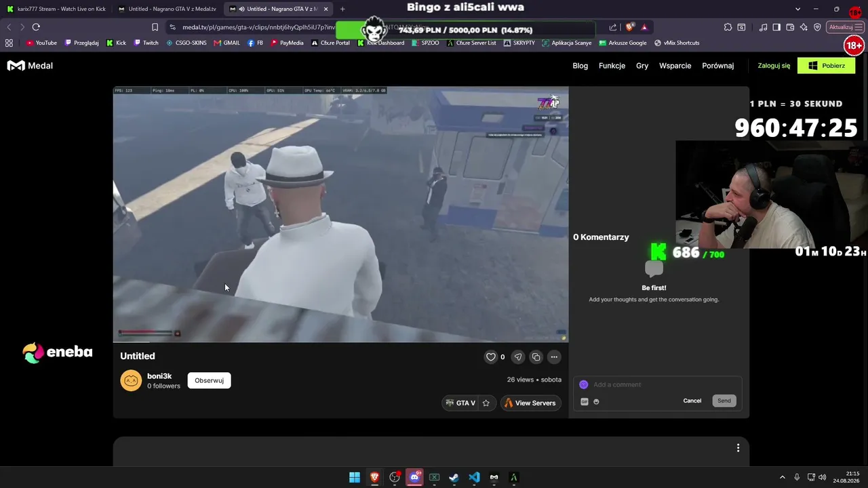The height and width of the screenshot is (488, 868).
Task: Open the Brave Shields lion icon in address bar
Action: pos(630,27)
